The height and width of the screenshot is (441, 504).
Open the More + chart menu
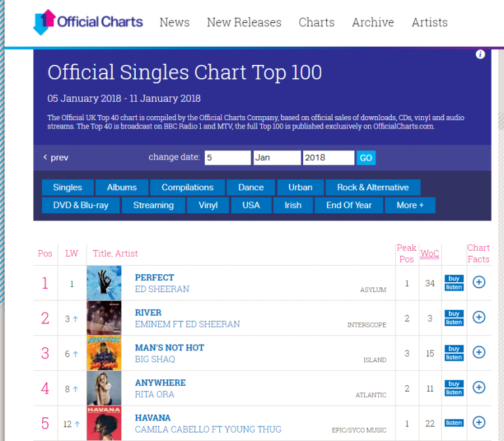pos(410,205)
